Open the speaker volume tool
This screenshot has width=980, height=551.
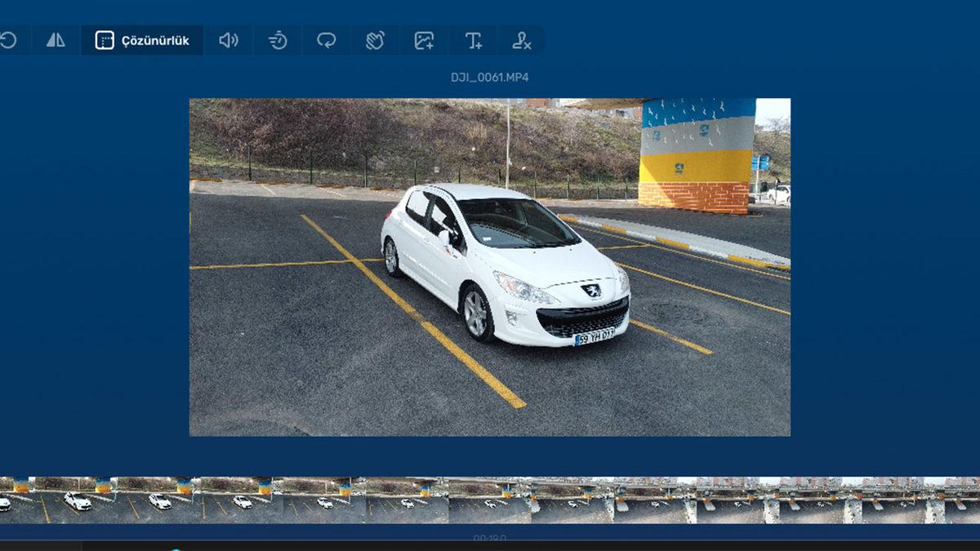229,40
